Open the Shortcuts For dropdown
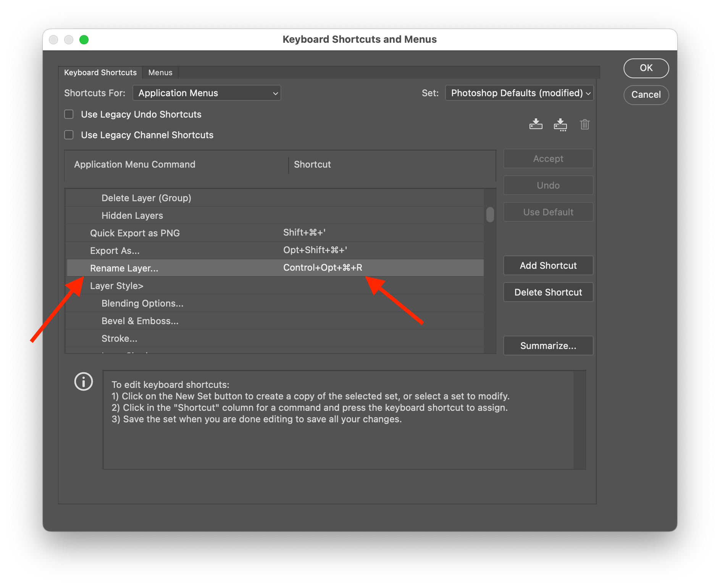 click(207, 93)
